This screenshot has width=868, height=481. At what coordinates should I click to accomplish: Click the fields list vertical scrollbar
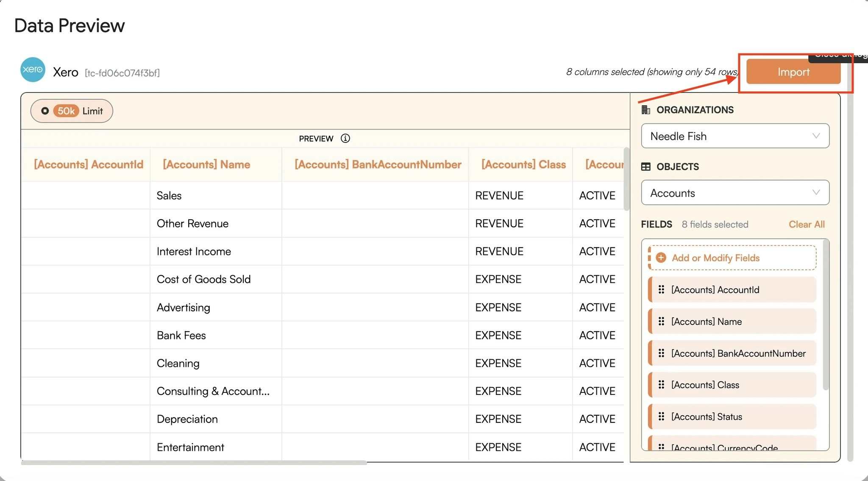pyautogui.click(x=825, y=314)
